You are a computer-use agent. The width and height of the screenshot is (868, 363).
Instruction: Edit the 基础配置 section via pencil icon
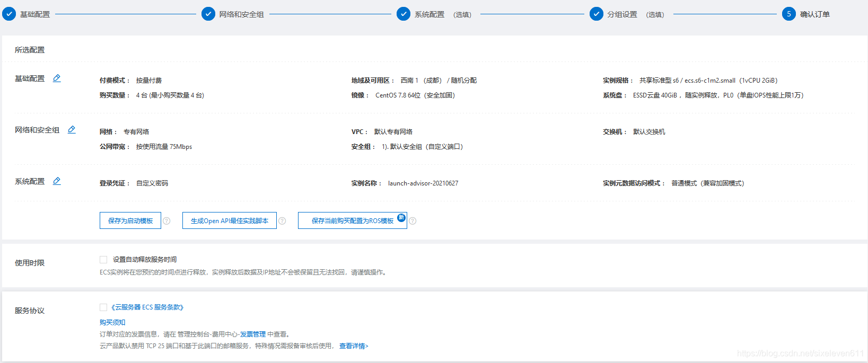(x=57, y=78)
